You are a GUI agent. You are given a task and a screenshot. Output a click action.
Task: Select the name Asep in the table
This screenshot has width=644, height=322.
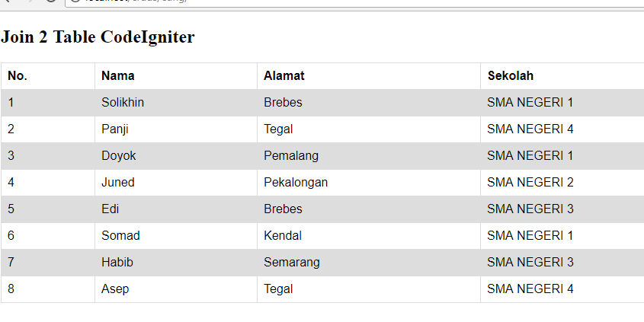point(115,289)
